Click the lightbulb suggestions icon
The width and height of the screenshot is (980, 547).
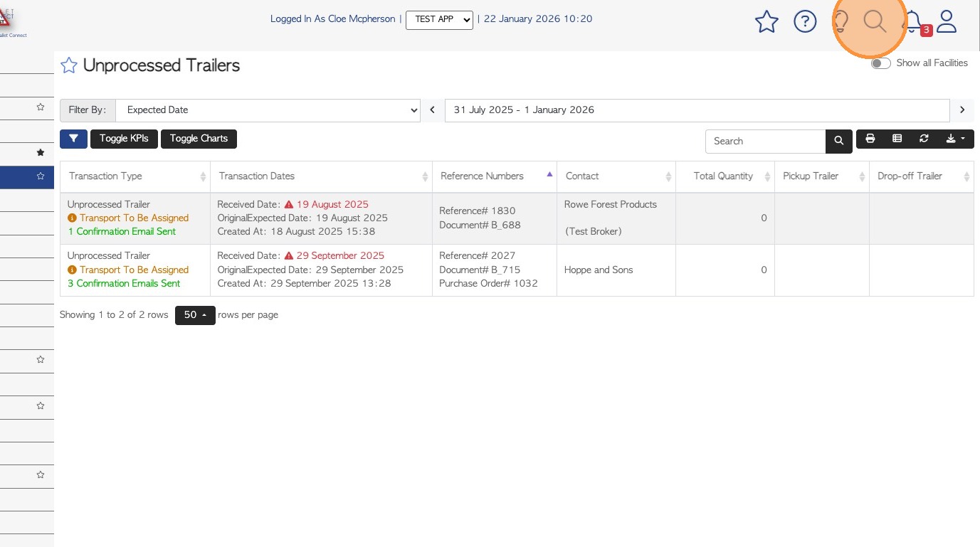[841, 22]
